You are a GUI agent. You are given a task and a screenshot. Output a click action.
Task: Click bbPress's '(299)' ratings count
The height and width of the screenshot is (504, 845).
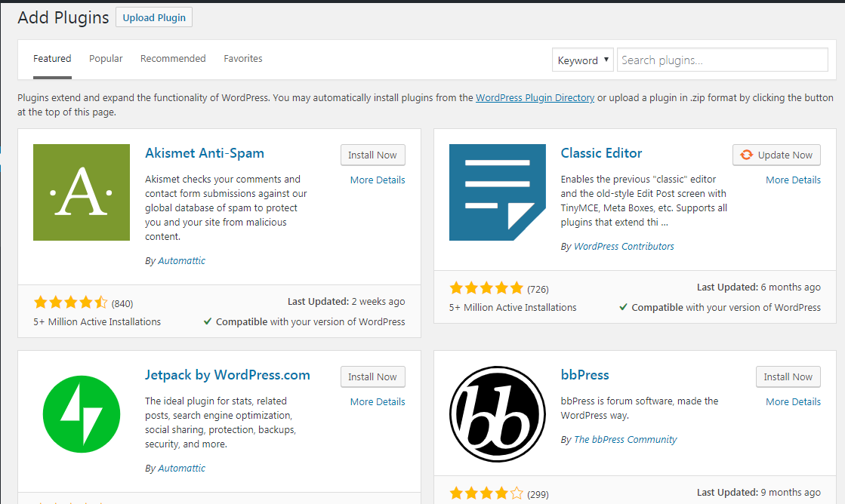[x=538, y=494]
